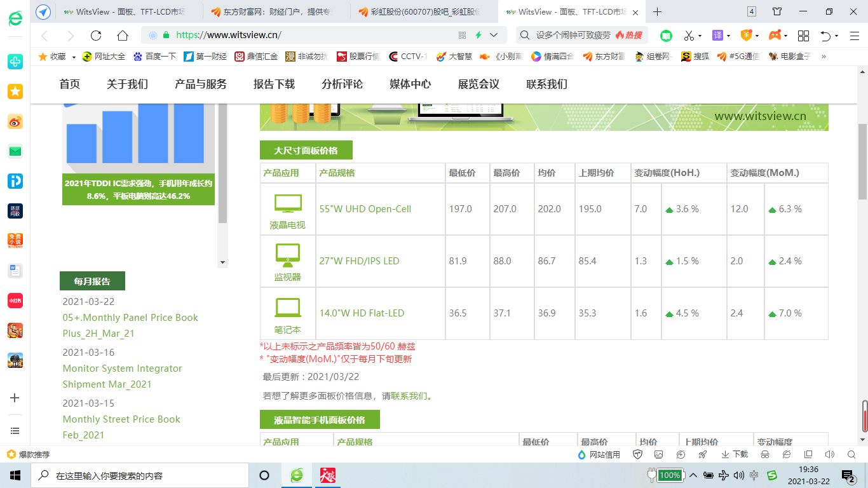Open the green plus medical sidebar icon
868x488 pixels.
coord(15,62)
